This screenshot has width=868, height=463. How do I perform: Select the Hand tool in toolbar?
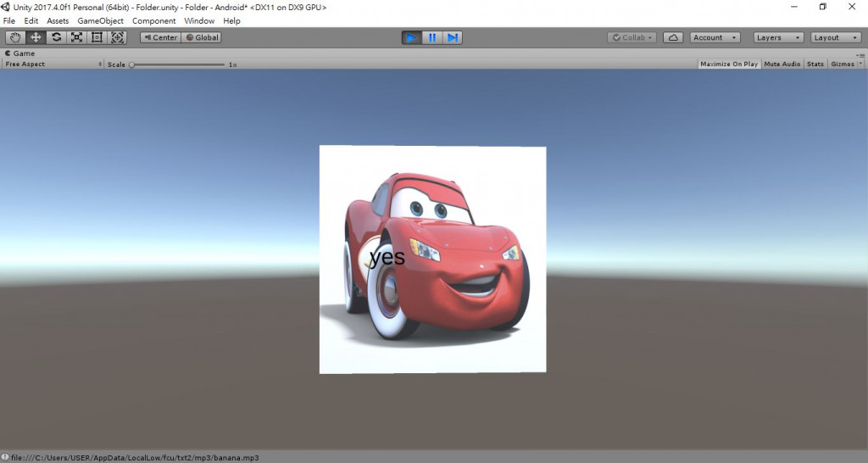click(15, 37)
